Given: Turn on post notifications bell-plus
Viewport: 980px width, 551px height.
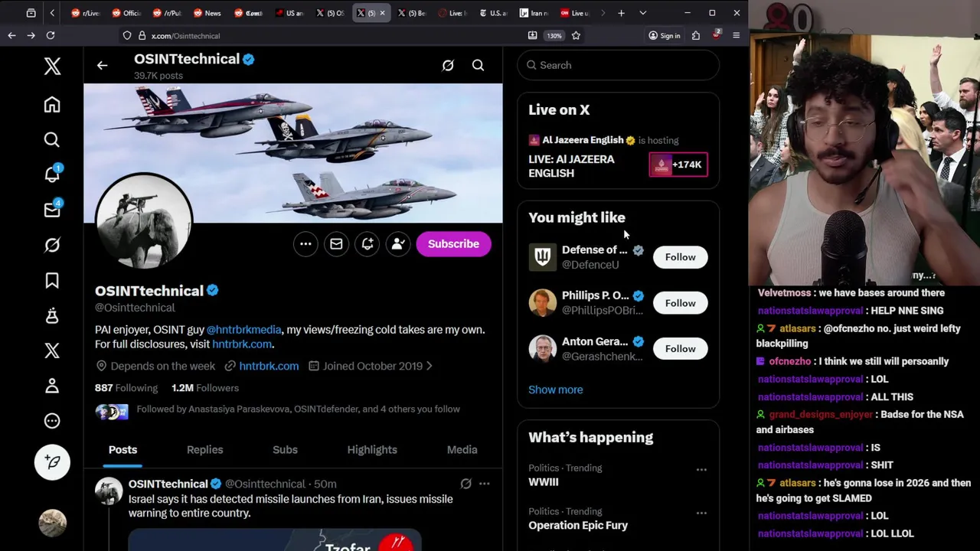Looking at the screenshot, I should (x=367, y=244).
